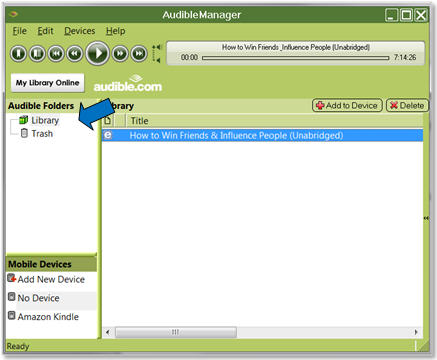Click the horizontal scrollbar thumb
The height and width of the screenshot is (360, 437).
[x=176, y=332]
